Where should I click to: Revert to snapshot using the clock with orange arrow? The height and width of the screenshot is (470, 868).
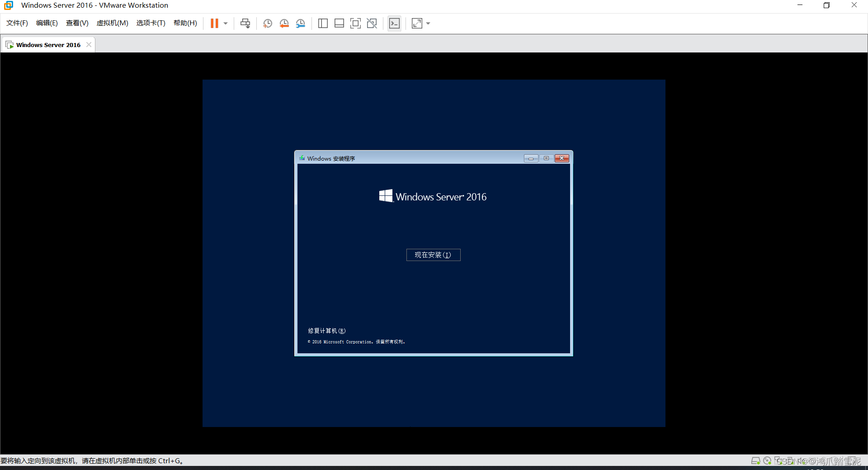pos(284,23)
